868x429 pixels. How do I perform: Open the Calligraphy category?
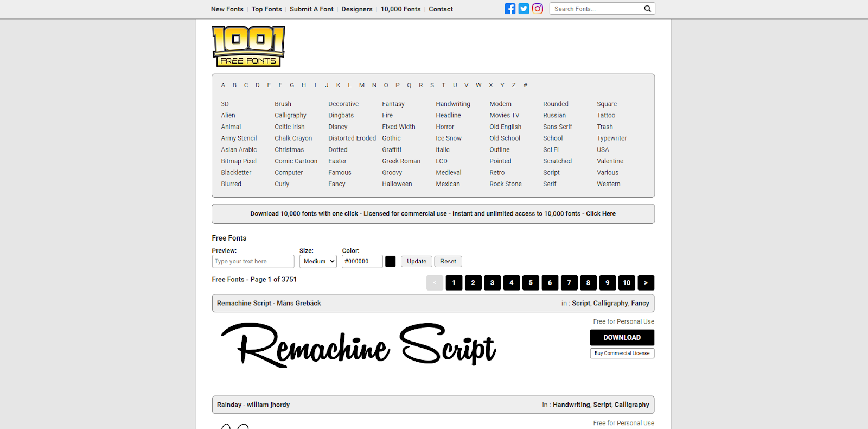[x=290, y=115]
